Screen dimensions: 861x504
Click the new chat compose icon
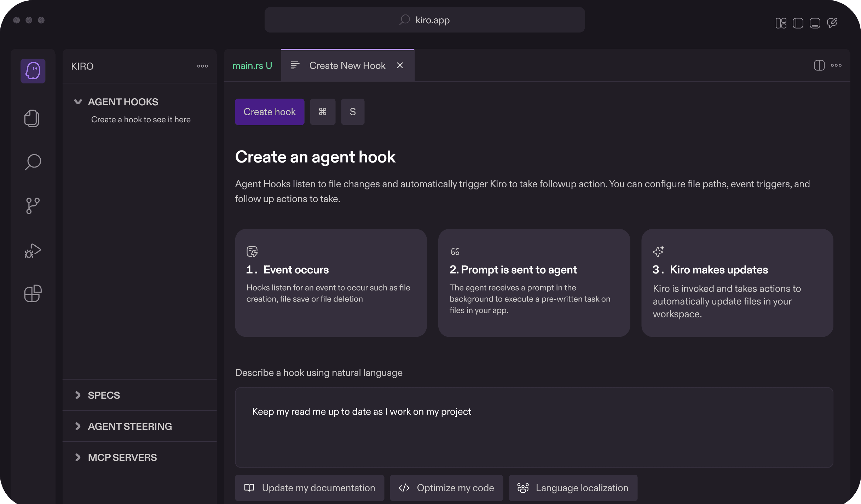(x=832, y=23)
